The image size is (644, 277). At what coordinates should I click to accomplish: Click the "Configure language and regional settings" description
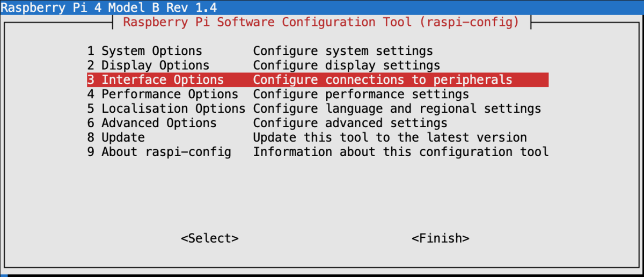[x=397, y=108]
